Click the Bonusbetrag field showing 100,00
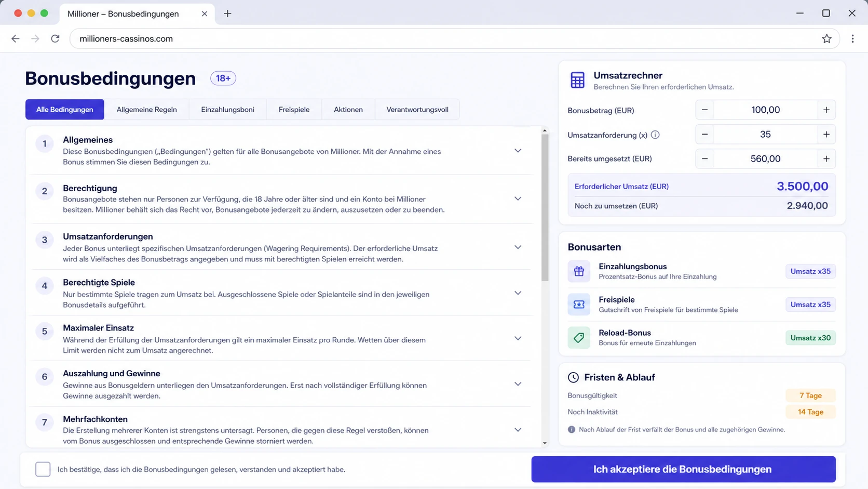 pyautogui.click(x=765, y=110)
